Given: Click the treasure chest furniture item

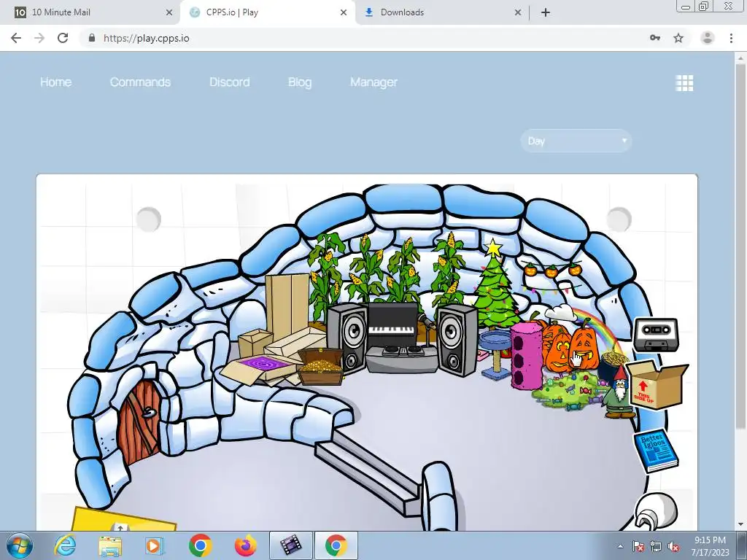Looking at the screenshot, I should (321, 366).
